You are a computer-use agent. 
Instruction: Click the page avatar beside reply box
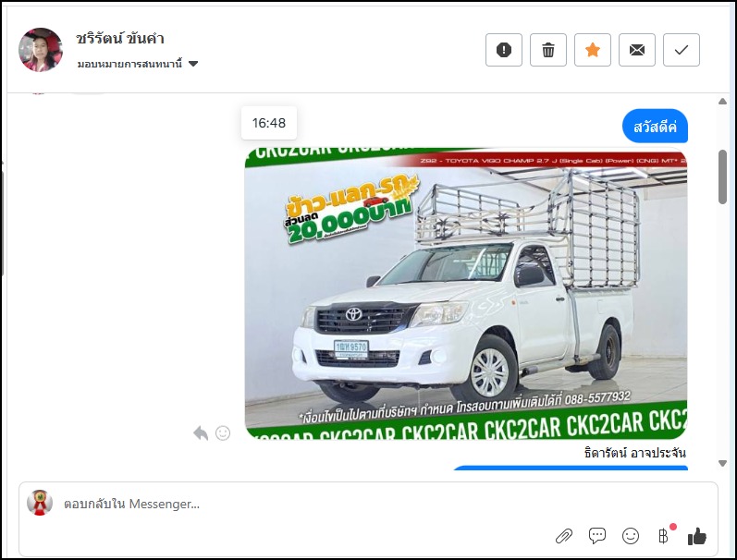(40, 503)
